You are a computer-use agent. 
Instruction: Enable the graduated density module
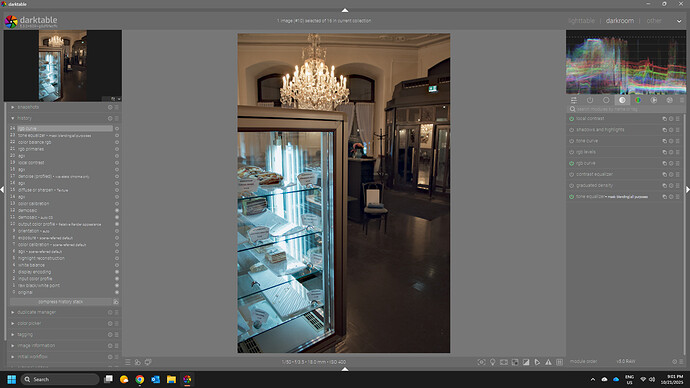pos(572,186)
